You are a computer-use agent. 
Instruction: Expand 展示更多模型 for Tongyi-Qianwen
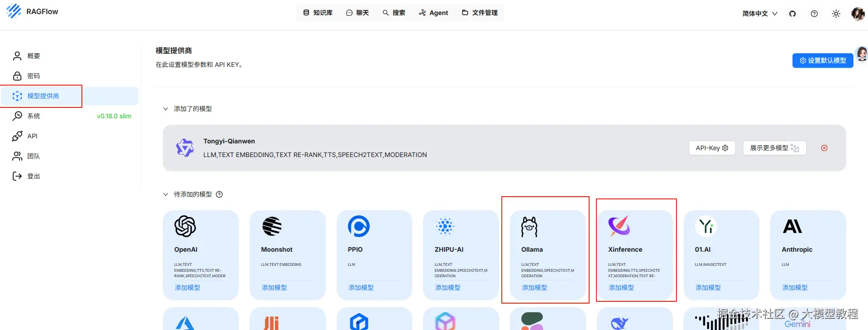coord(775,148)
